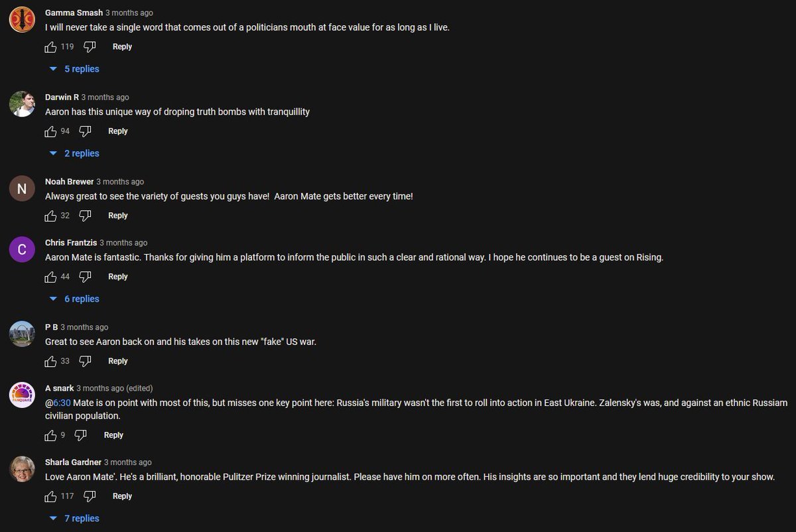Jump to 6:30 timestamp link
This screenshot has width=796, height=532.
[x=62, y=403]
